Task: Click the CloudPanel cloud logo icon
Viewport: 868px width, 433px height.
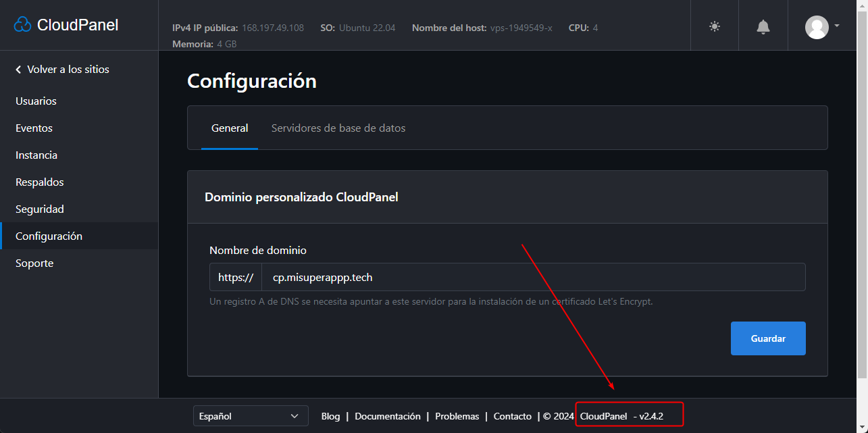Action: point(22,25)
